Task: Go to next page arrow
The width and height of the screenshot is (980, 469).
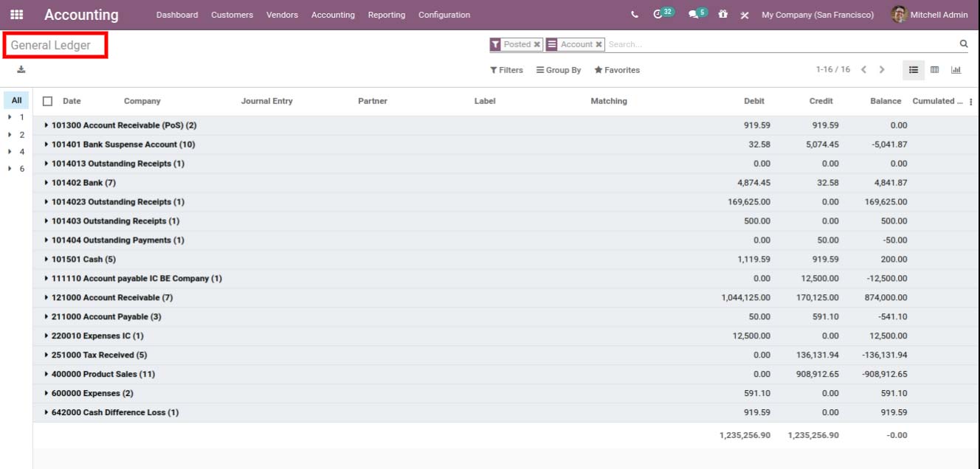Action: click(881, 70)
